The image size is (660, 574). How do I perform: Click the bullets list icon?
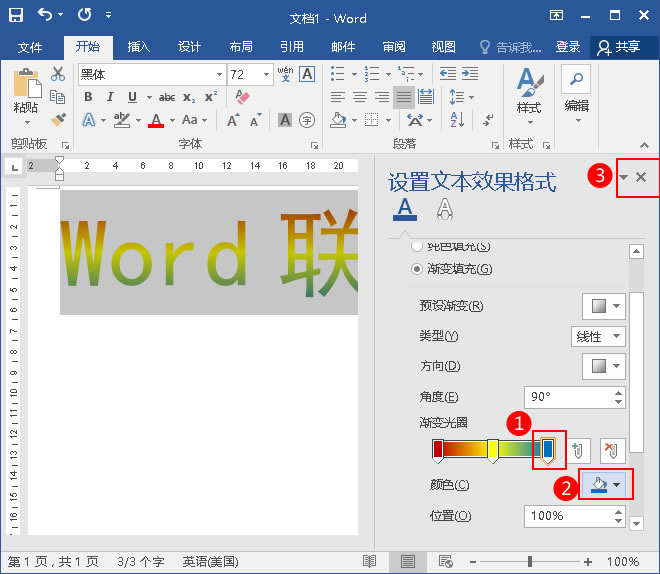pyautogui.click(x=338, y=74)
